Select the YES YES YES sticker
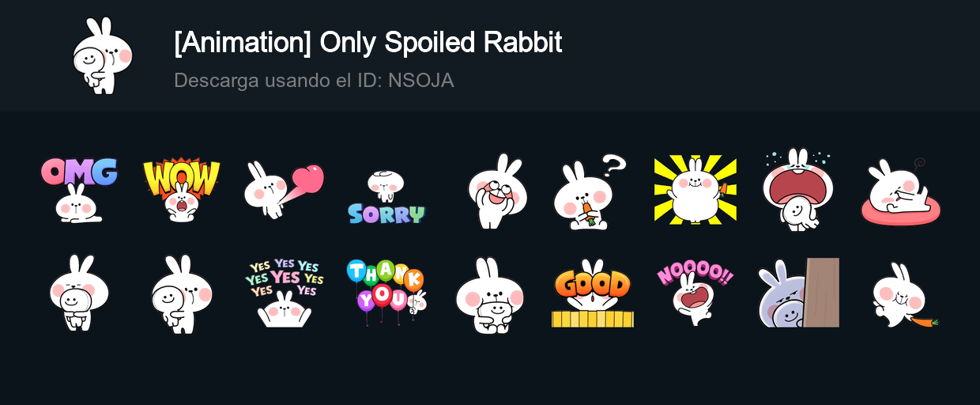Image resolution: width=980 pixels, height=405 pixels. tap(284, 293)
